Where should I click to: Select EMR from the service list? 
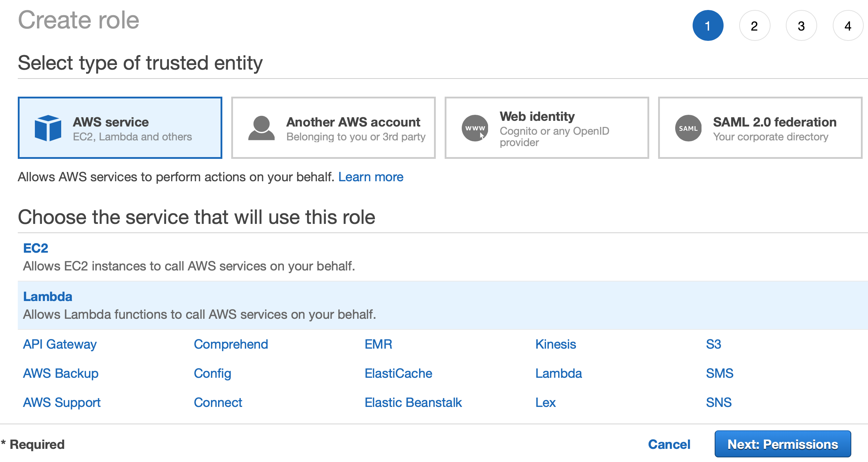[379, 344]
